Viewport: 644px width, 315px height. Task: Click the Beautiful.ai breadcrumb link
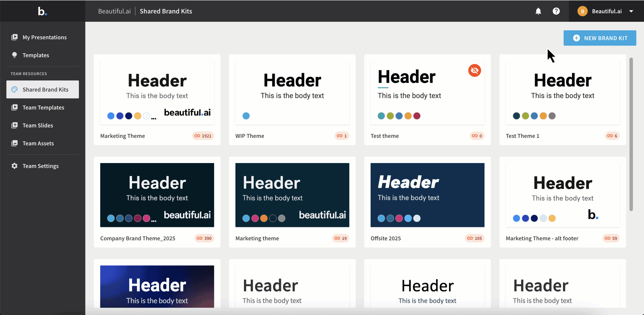114,11
